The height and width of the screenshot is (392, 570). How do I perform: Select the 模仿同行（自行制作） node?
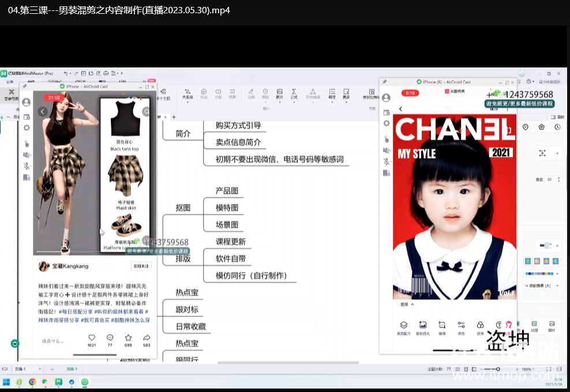pyautogui.click(x=251, y=276)
